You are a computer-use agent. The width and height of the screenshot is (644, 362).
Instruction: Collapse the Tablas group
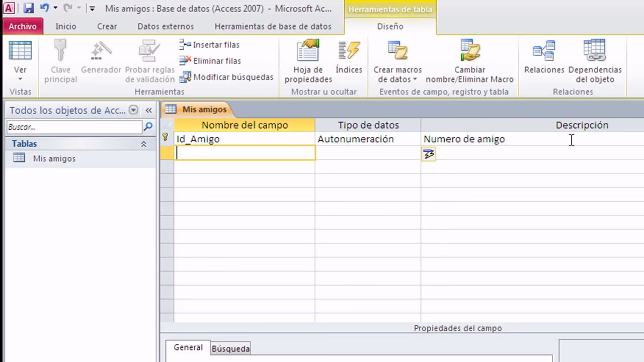pos(143,144)
